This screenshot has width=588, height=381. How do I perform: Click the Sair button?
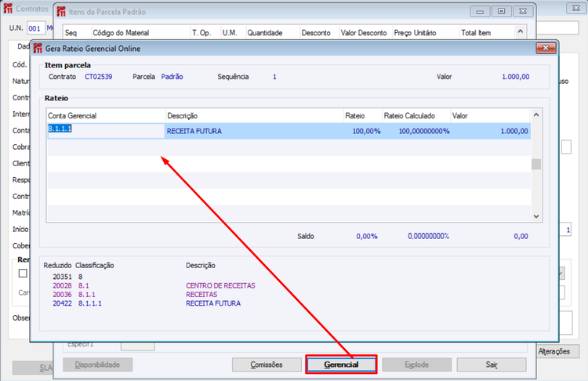[x=492, y=365]
